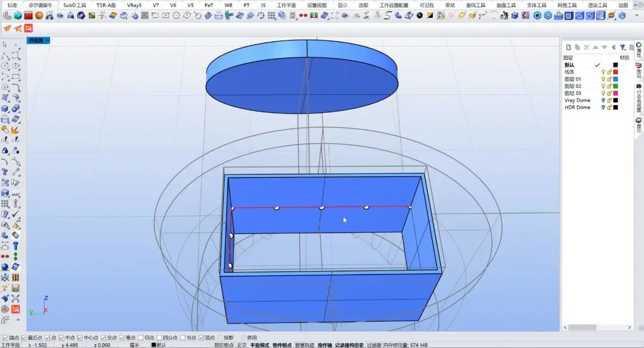Viewport: 644px width, 348px height.
Task: Hide 图层 01 using its lightbulb icon
Action: tap(603, 79)
